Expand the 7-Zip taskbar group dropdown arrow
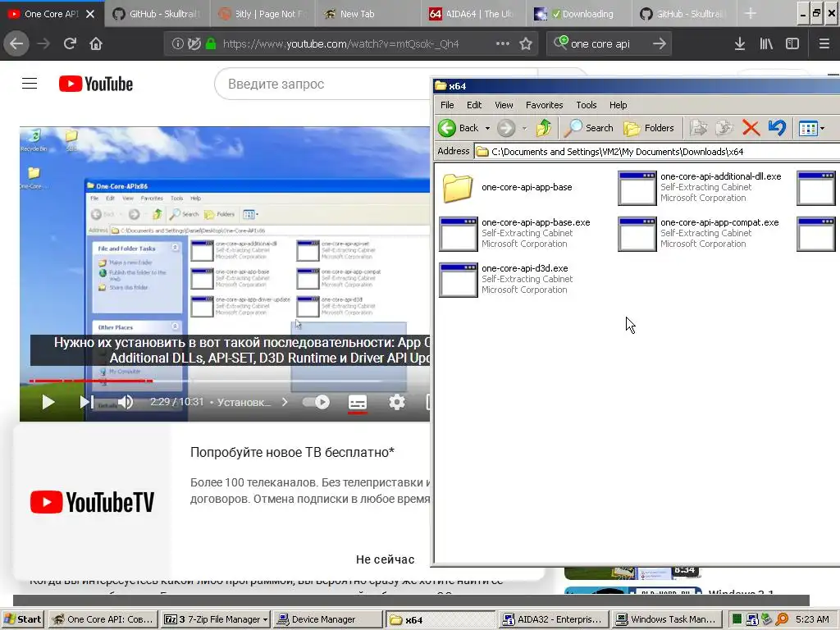This screenshot has height=630, width=840. [x=265, y=620]
